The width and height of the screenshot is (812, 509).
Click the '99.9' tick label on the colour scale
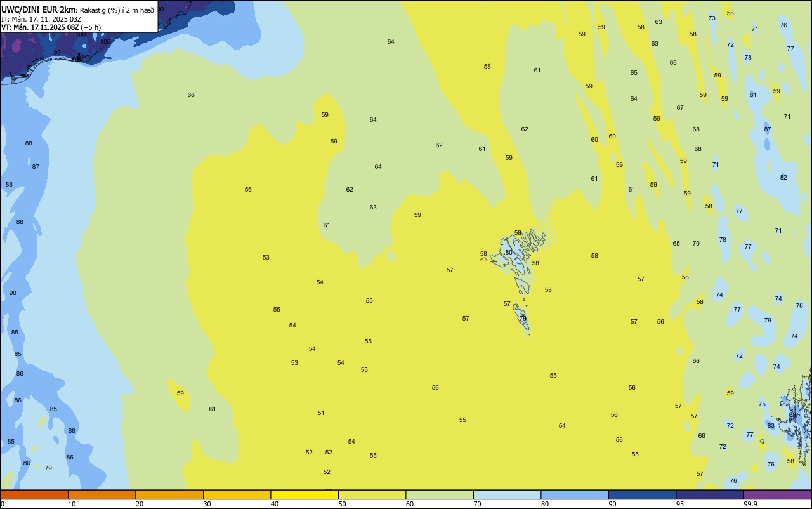(x=750, y=504)
